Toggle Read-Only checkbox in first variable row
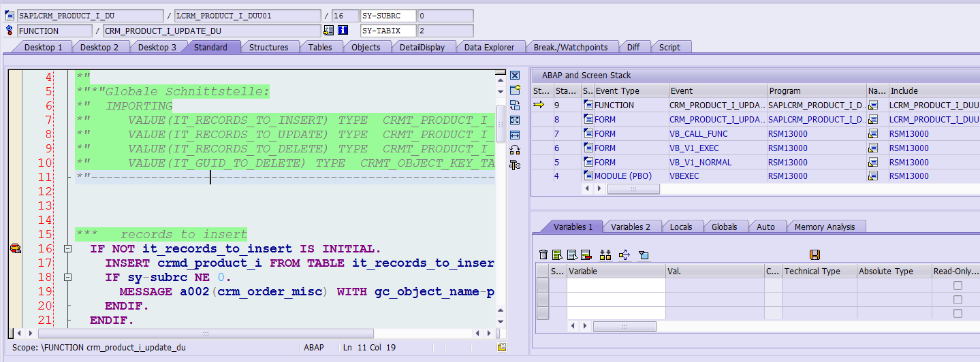Viewport: 980px width, 362px height. (x=958, y=286)
